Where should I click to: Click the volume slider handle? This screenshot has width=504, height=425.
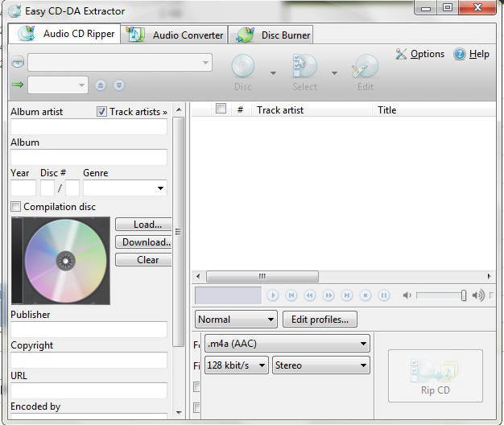click(x=464, y=295)
